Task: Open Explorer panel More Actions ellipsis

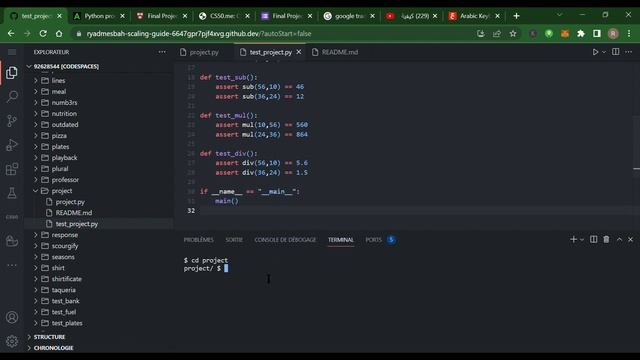Action: pos(162,52)
